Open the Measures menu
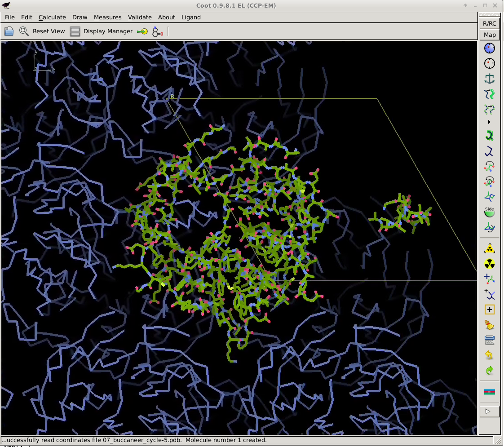The width and height of the screenshot is (504, 447). [x=108, y=18]
